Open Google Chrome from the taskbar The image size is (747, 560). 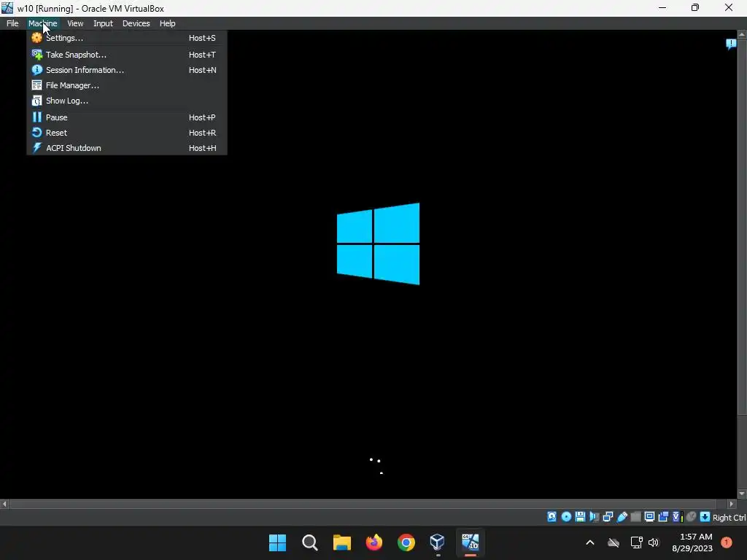click(406, 542)
